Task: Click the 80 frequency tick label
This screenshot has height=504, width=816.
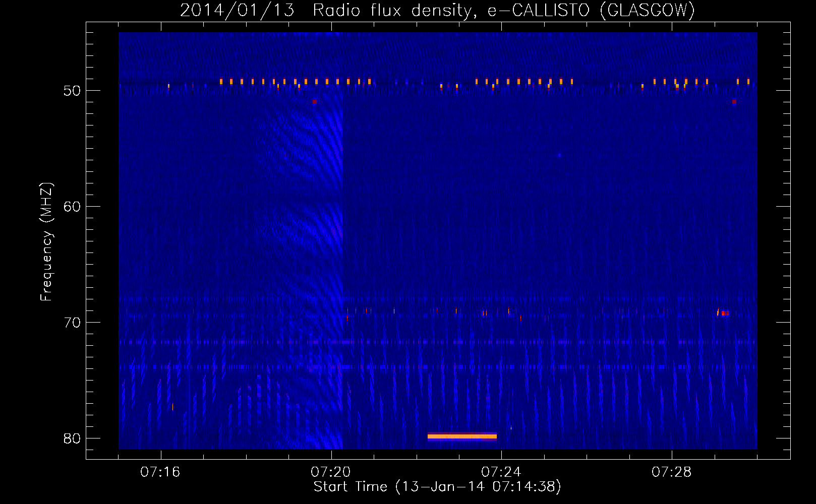Action: click(72, 438)
